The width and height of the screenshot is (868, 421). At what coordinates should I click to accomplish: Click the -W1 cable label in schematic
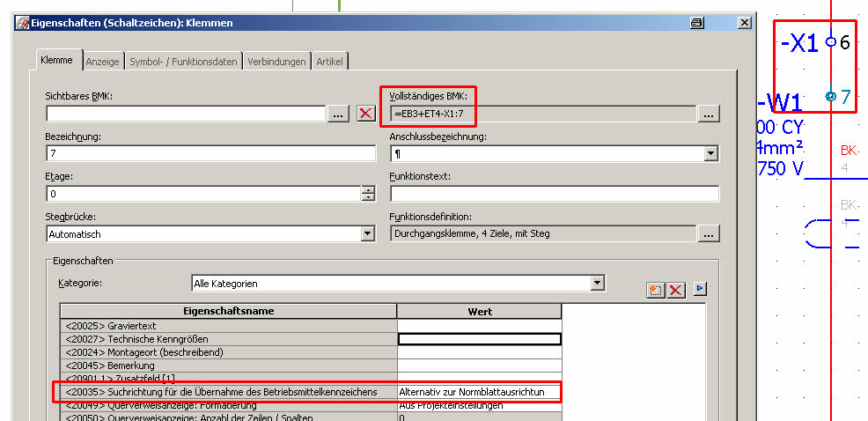pyautogui.click(x=780, y=103)
